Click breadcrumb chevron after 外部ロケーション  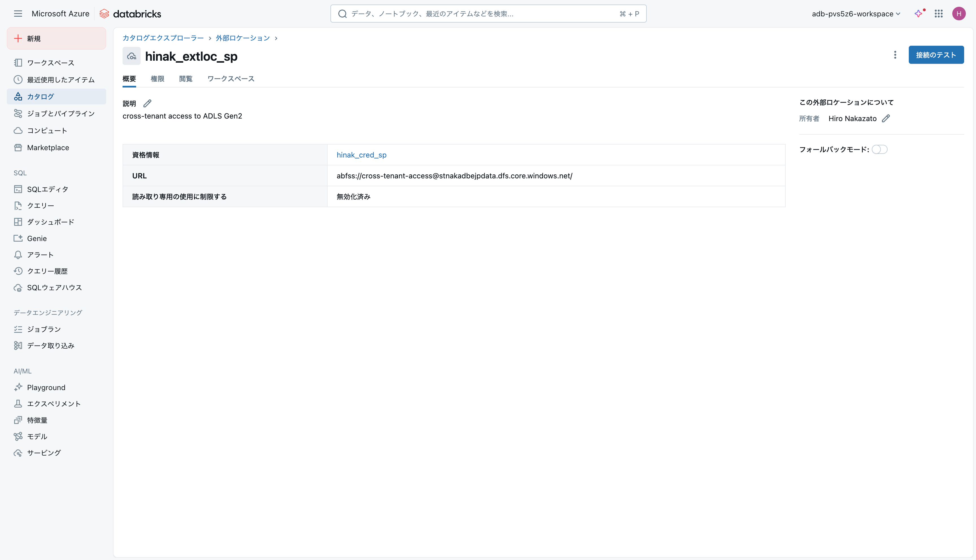coord(276,38)
